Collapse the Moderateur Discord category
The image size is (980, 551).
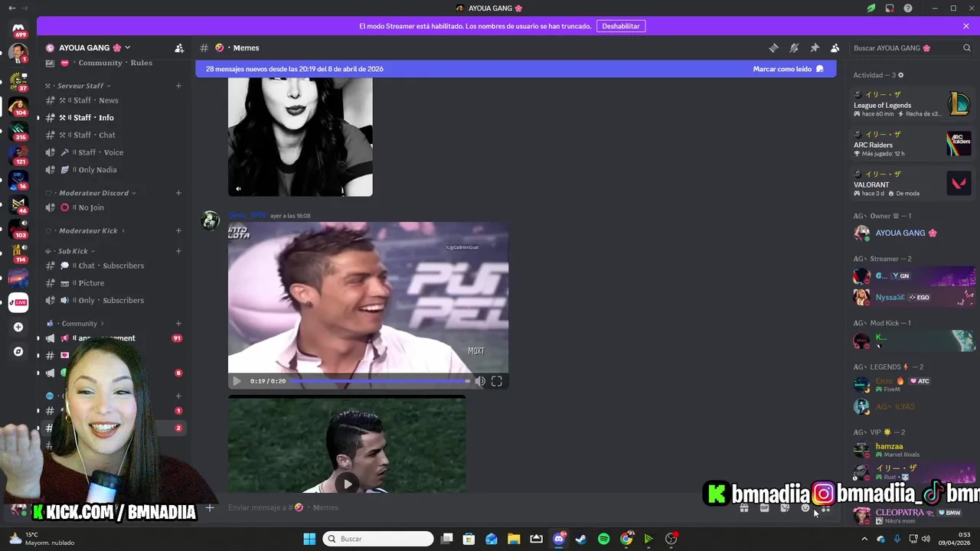click(x=92, y=193)
